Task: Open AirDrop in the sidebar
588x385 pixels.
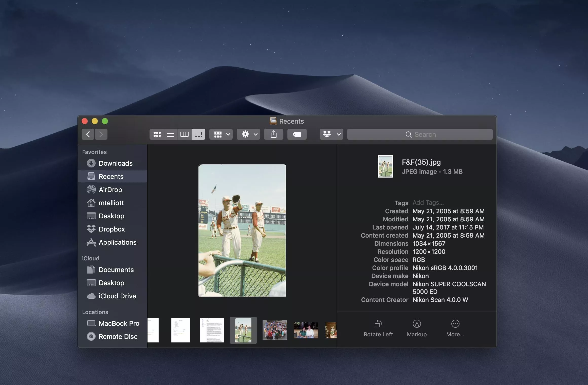Action: [110, 190]
